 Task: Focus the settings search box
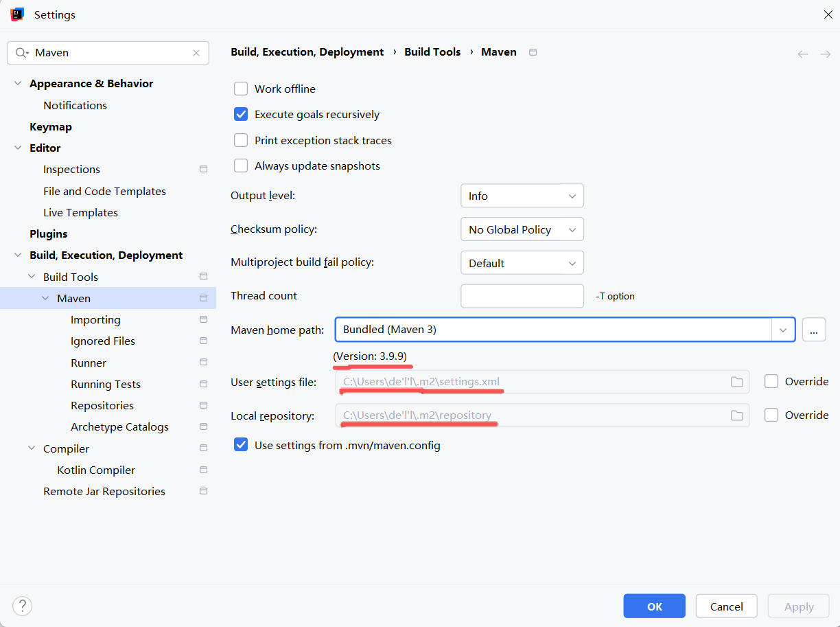[x=108, y=53]
